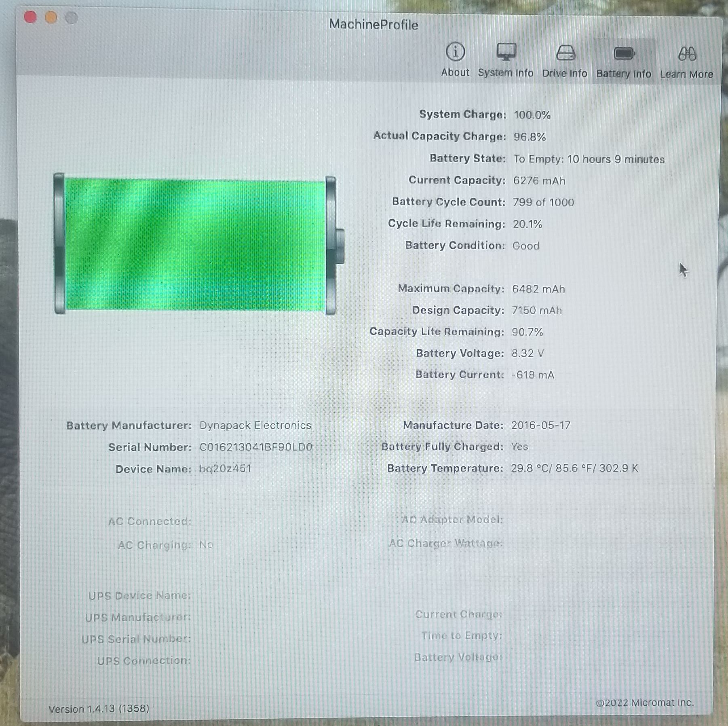This screenshot has height=726, width=728.
Task: Click the Manufacture Date 2016-05-17 value
Action: [x=540, y=425]
